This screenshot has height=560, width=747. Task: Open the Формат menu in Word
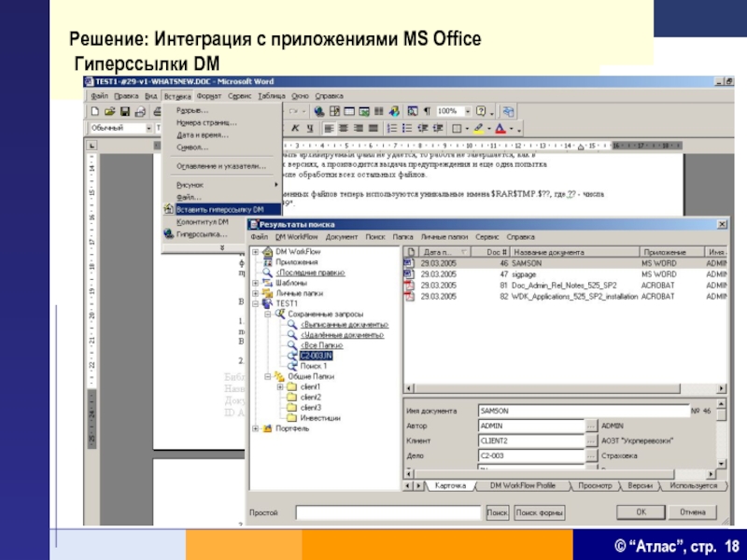[209, 96]
